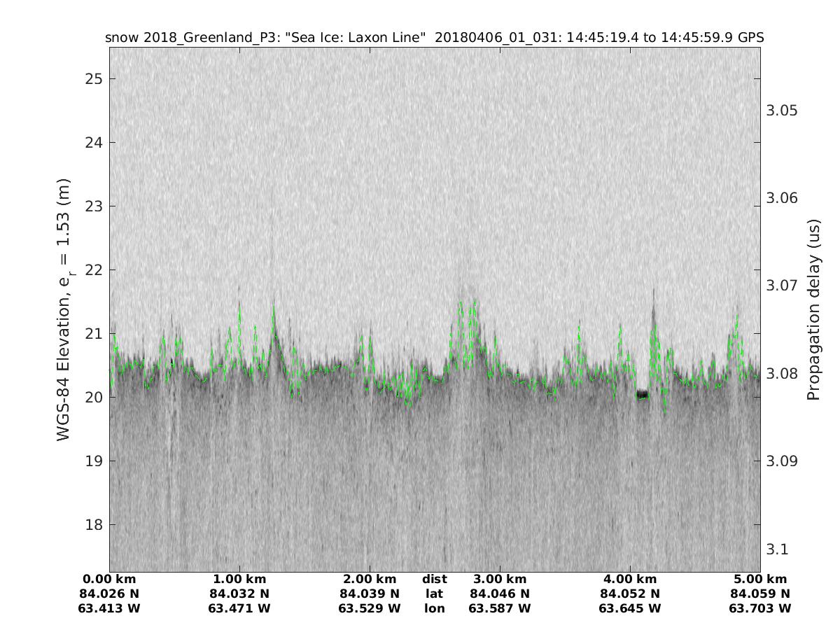Click the black dark spot near 4 km

[x=642, y=395]
